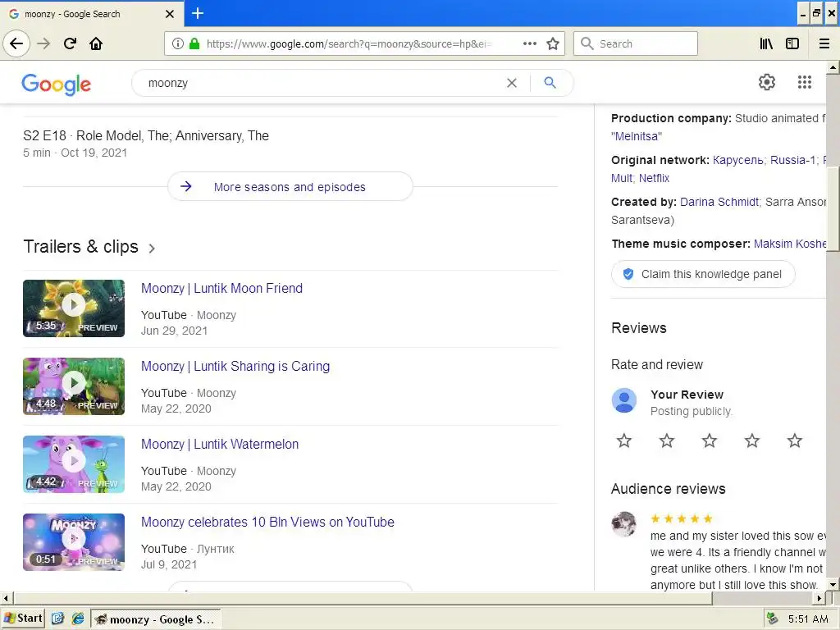Open Moonzy | Luntik Sharing is Caring link
This screenshot has width=840, height=630.
[x=235, y=366]
